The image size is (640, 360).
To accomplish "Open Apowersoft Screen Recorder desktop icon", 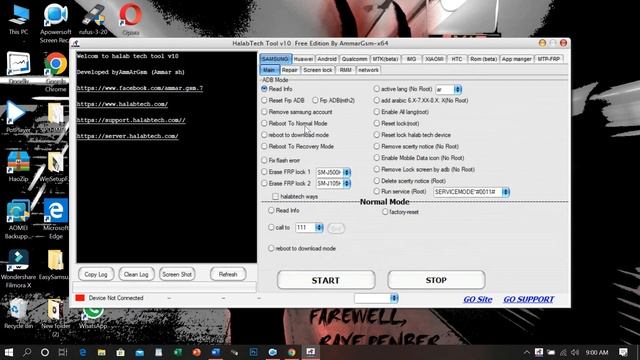I will 55,22.
